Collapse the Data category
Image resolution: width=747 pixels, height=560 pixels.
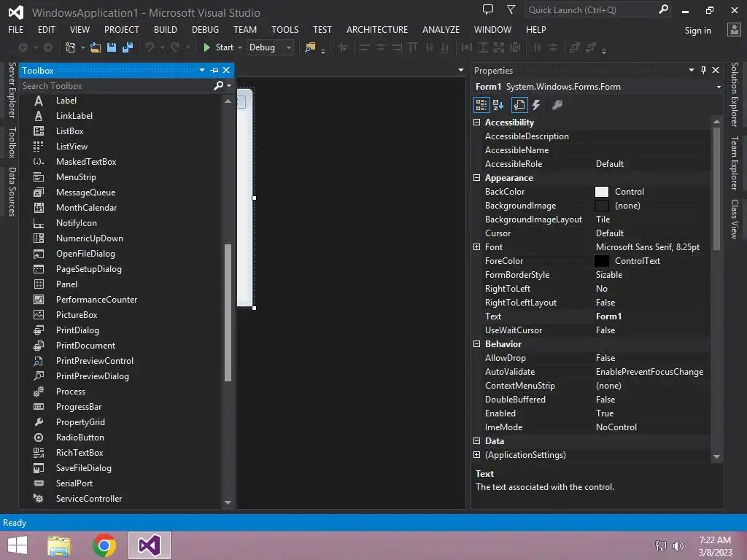(476, 441)
